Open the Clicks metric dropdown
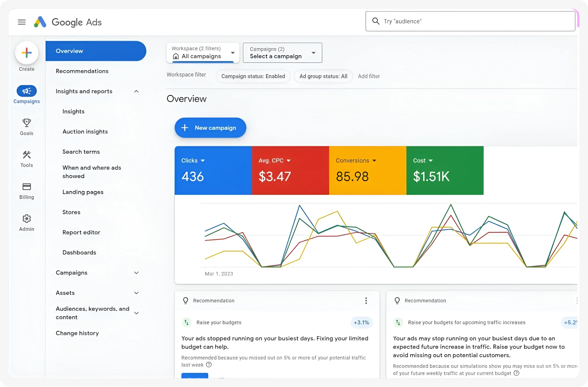 point(203,161)
